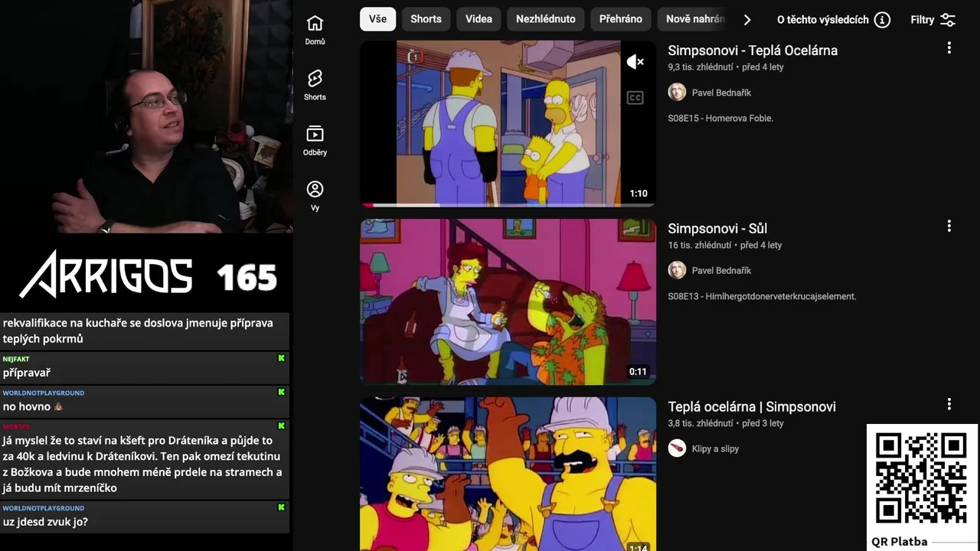980x551 pixels.
Task: Click the chat message uz jdesd zvuk jo?
Action: (45, 522)
